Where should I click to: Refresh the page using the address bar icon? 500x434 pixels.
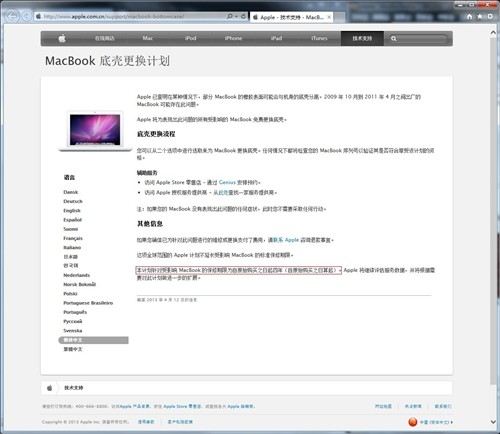tap(243, 16)
